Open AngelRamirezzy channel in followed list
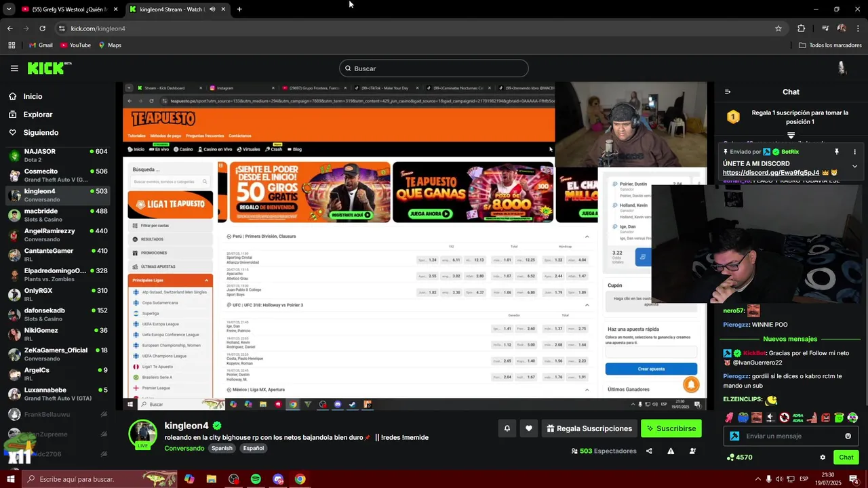The image size is (868, 488). tap(58, 235)
